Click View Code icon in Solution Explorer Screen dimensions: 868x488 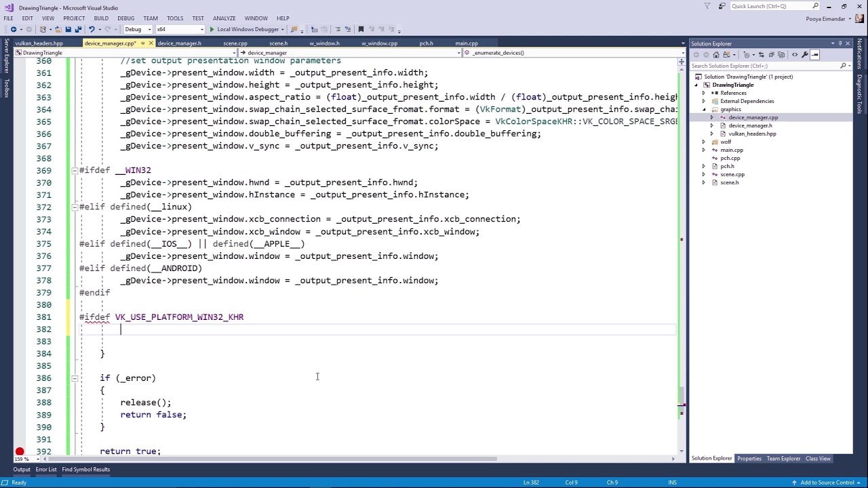click(x=795, y=55)
